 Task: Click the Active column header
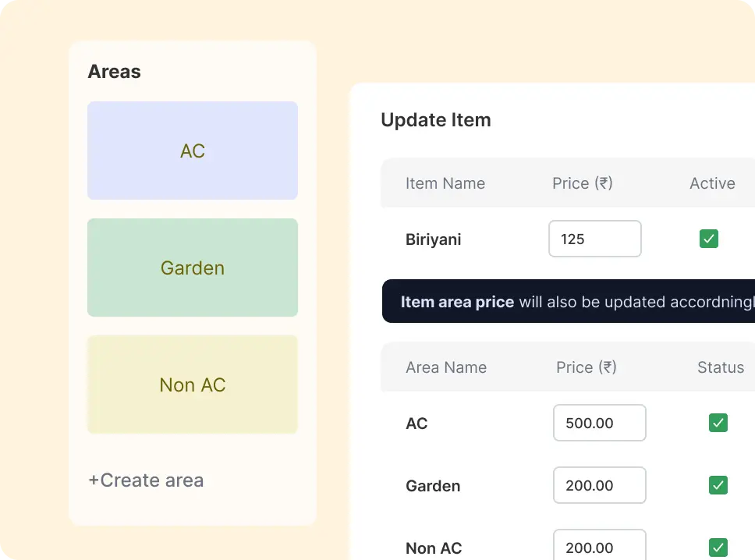[x=712, y=183]
